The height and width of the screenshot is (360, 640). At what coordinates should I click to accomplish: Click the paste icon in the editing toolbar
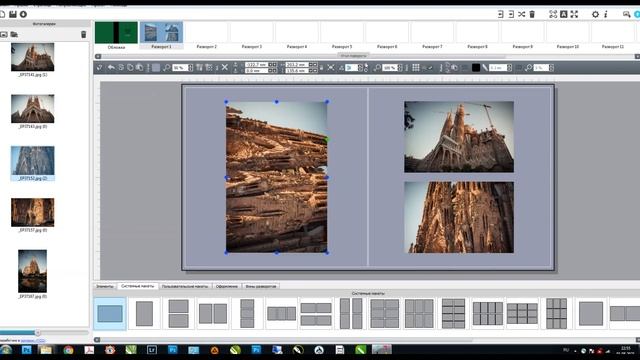tap(139, 67)
